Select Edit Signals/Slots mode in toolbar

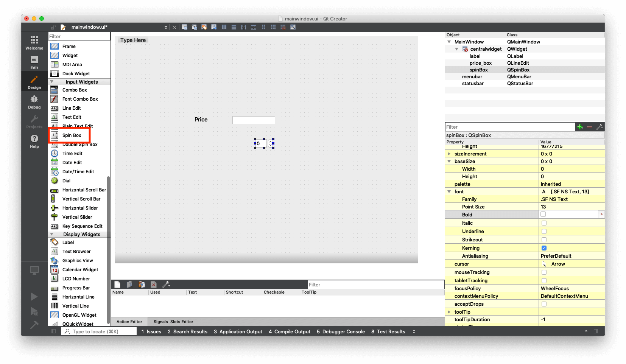pyautogui.click(x=195, y=27)
